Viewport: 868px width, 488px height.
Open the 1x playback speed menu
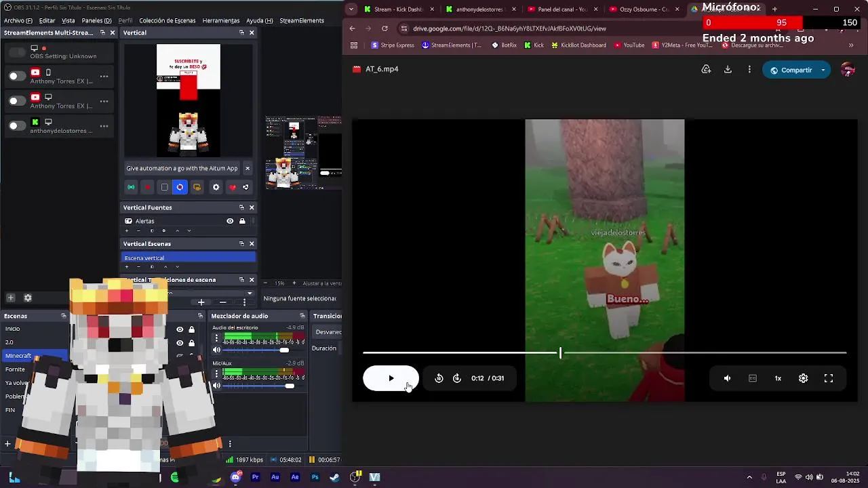778,378
